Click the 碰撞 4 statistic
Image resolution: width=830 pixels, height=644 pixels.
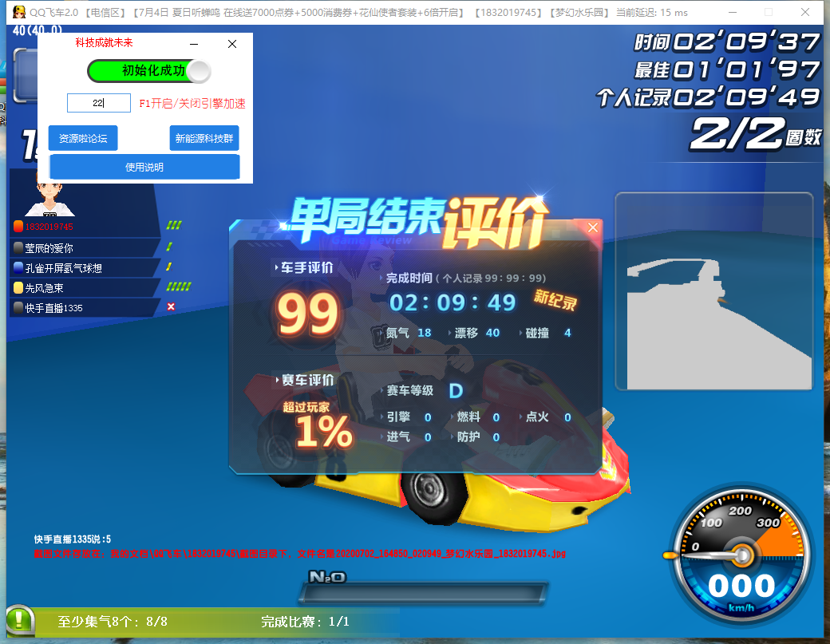(545, 333)
